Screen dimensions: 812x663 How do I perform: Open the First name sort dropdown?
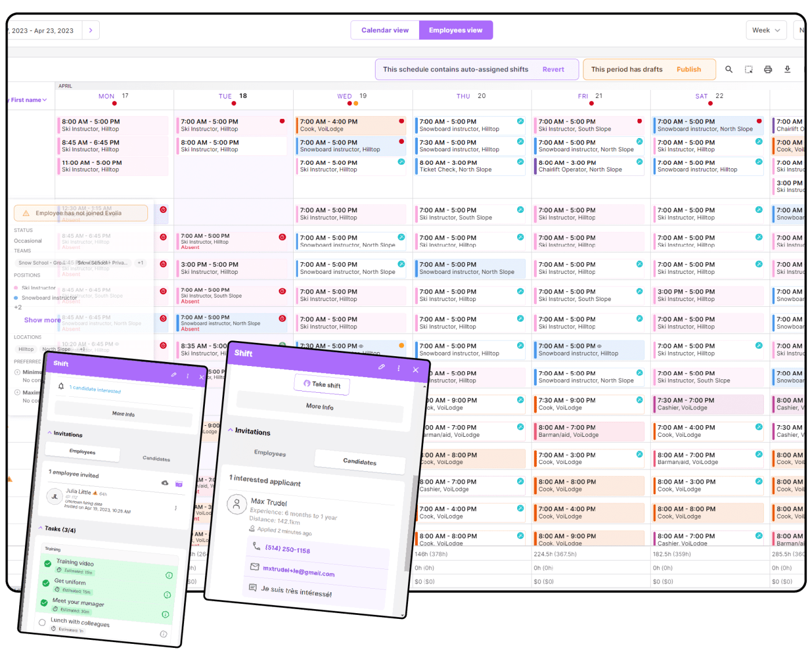[28, 100]
